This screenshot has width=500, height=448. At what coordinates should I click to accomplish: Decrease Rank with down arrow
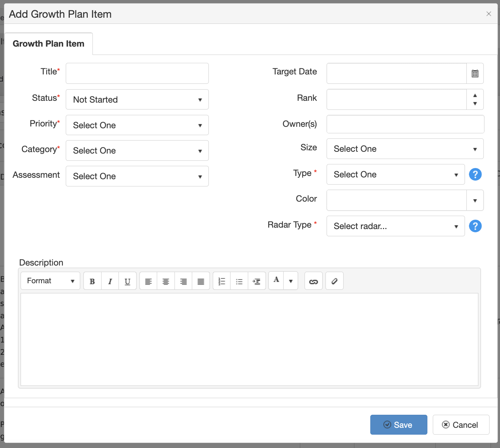click(x=475, y=104)
